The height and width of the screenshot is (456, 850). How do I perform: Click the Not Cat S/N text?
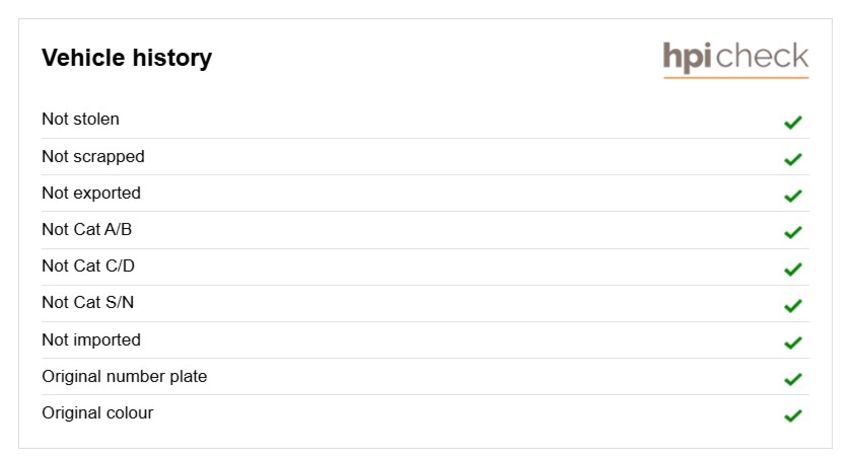coord(88,302)
